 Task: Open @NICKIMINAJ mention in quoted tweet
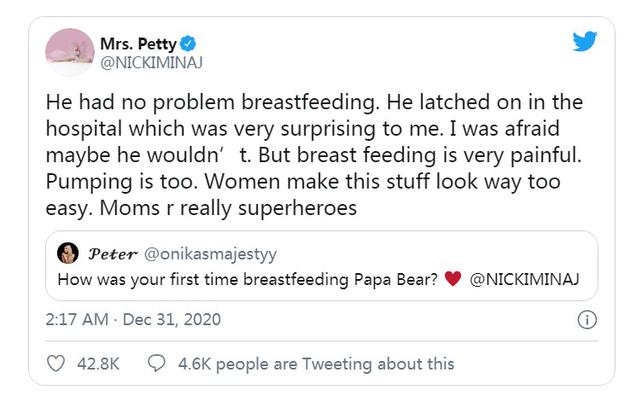tap(524, 279)
